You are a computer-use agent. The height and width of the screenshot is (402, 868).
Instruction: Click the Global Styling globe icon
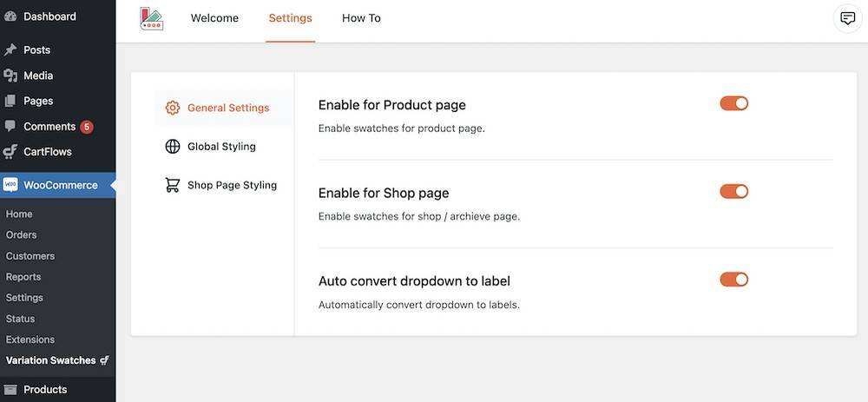coord(173,147)
